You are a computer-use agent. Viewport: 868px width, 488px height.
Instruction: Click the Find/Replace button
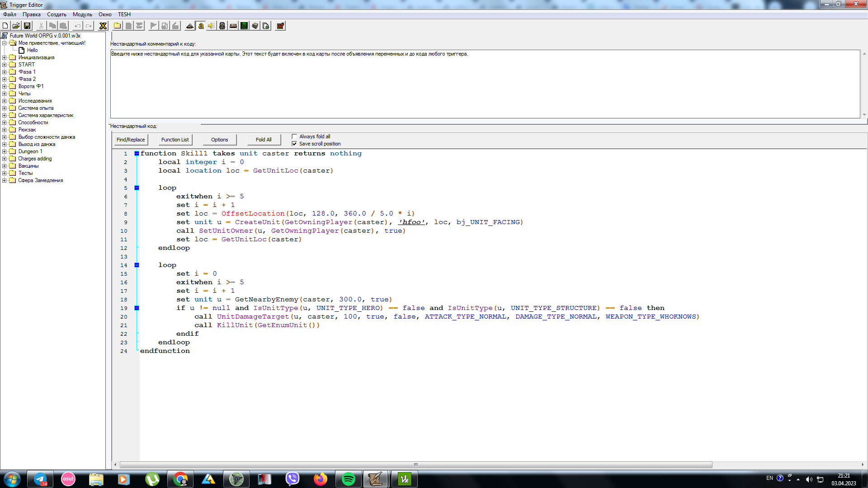pyautogui.click(x=131, y=140)
